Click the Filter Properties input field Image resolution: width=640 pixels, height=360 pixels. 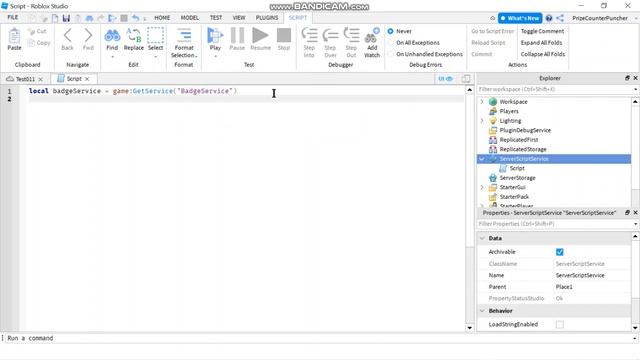tap(554, 224)
